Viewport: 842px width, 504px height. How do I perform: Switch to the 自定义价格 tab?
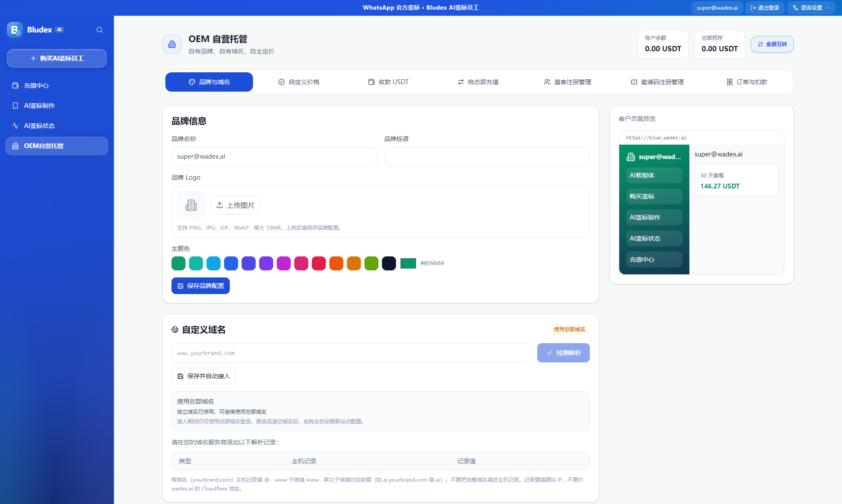299,82
